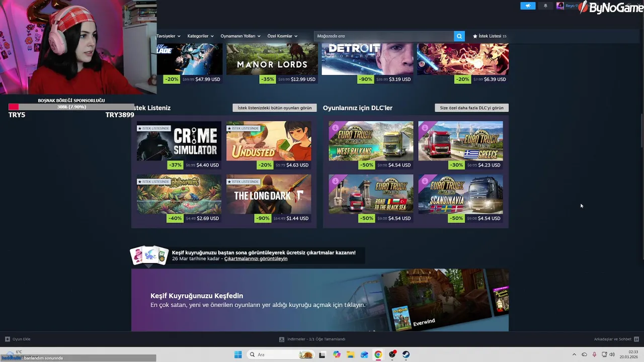644x362 pixels.
Task: Open the friends chat icon by Arkadaşlar ve Sohbet
Action: click(x=636, y=339)
